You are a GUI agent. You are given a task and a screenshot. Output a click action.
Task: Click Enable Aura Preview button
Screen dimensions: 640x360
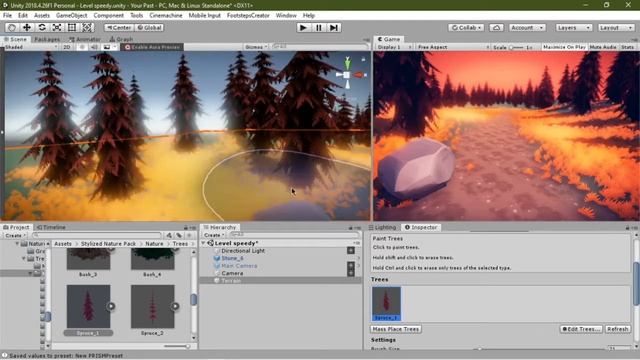[x=152, y=47]
